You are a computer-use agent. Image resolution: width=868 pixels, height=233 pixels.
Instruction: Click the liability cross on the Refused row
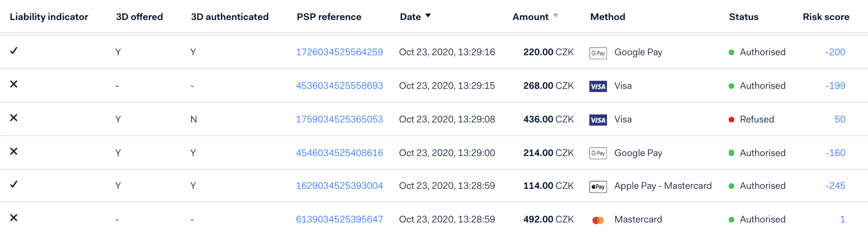pos(14,118)
